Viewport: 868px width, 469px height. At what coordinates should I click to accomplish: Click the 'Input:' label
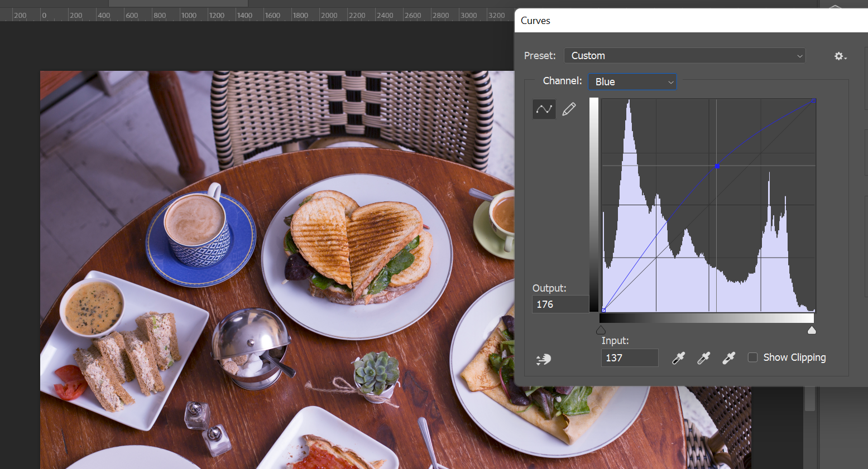pyautogui.click(x=615, y=341)
